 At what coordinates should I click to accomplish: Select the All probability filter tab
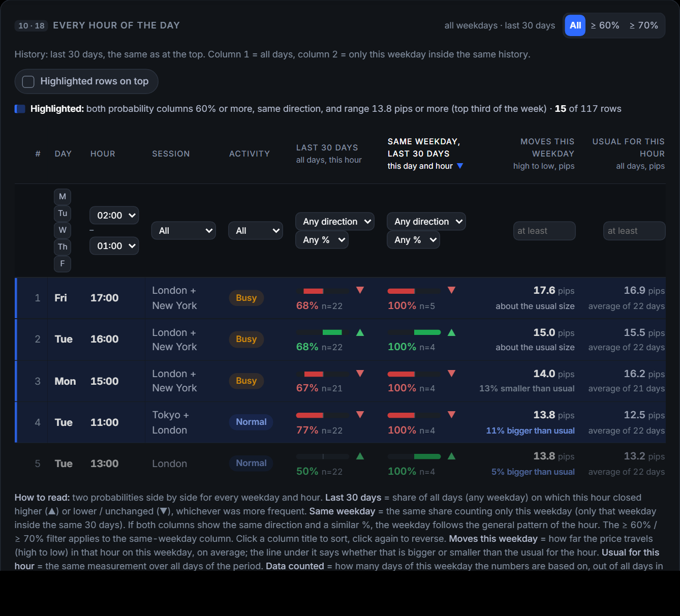pyautogui.click(x=575, y=25)
